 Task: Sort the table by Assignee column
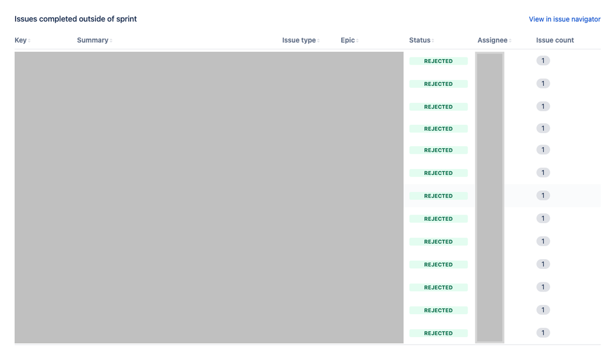click(x=494, y=40)
